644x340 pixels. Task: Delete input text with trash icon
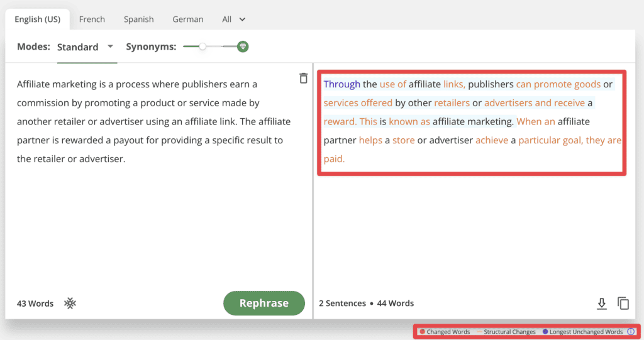click(304, 78)
